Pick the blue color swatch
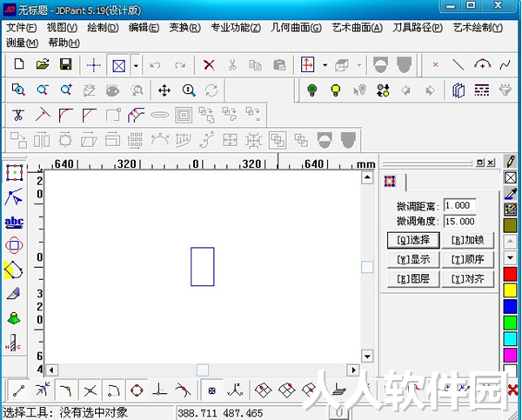Screen dimensions: 522x420 pos(510,306)
